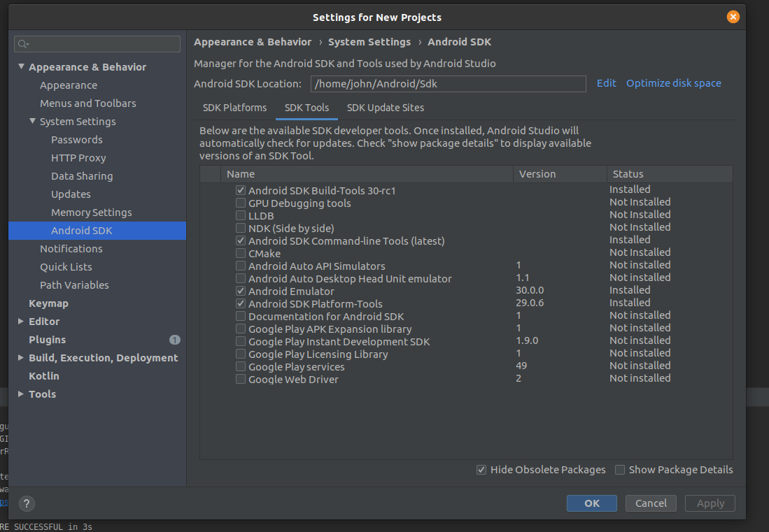Check Google Play APK Expansion library
This screenshot has width=769, height=532.
(x=240, y=329)
